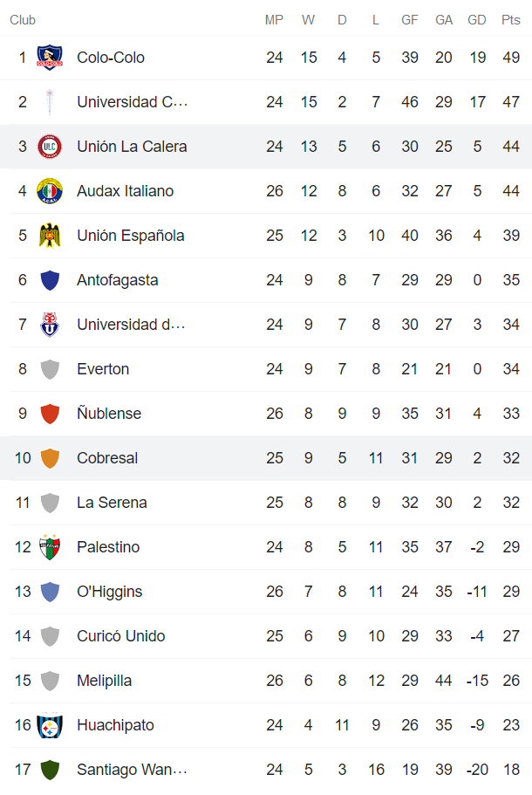
Task: Click the Pts column header
Action: [511, 20]
